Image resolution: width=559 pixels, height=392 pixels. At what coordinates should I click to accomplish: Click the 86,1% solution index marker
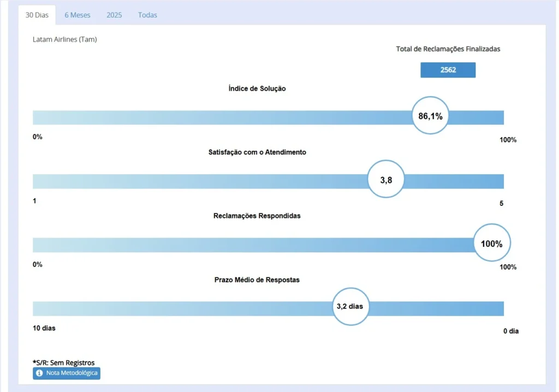point(430,116)
